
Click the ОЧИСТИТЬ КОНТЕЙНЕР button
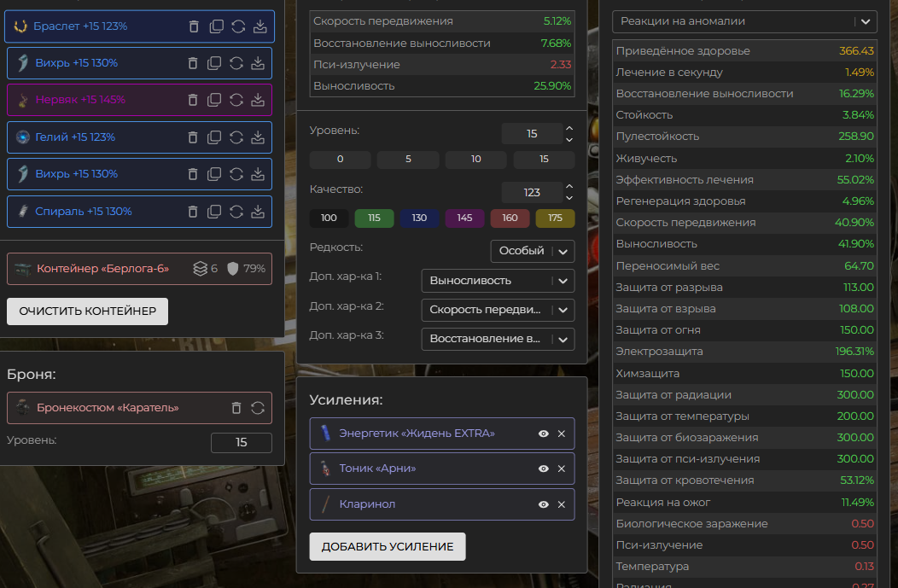(x=87, y=311)
